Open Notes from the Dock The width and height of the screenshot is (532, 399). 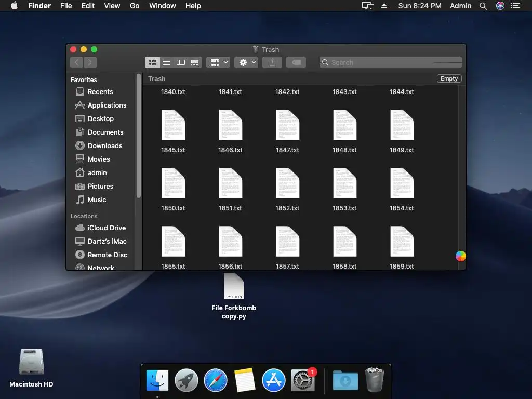[245, 380]
